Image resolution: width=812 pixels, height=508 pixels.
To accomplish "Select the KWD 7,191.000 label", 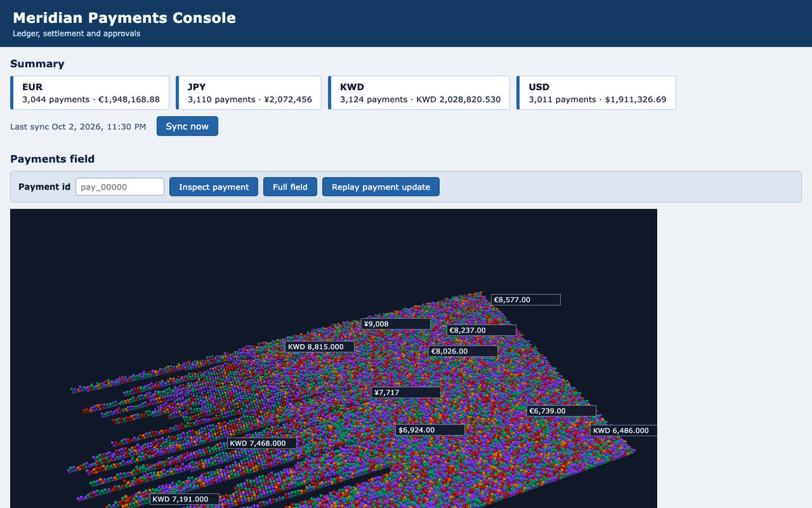I will [185, 499].
